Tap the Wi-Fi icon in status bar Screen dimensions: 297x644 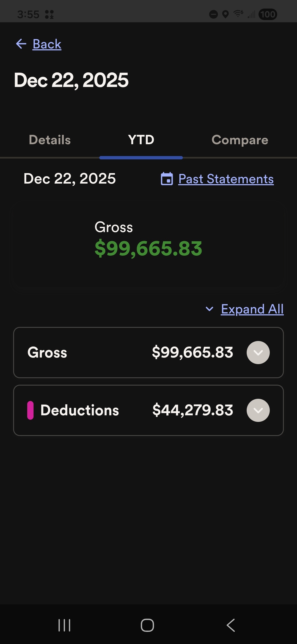(238, 14)
